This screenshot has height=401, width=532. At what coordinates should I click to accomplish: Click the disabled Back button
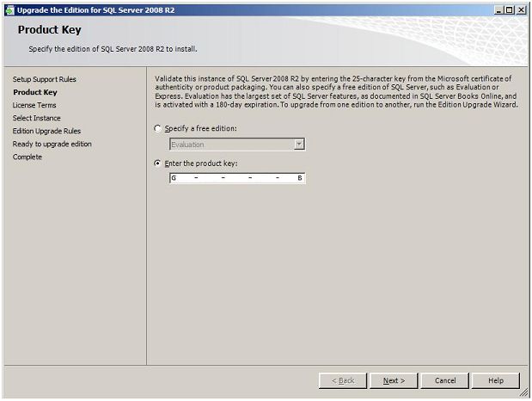click(x=343, y=380)
